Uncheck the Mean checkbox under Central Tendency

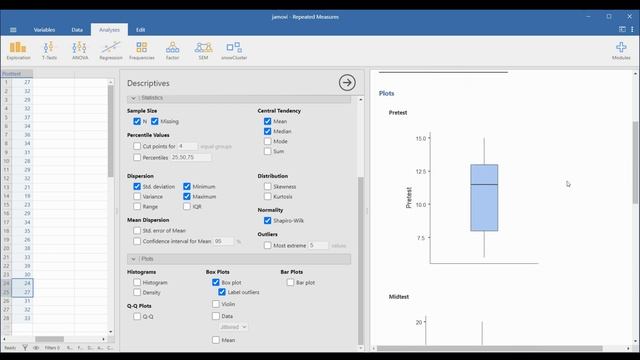click(267, 121)
